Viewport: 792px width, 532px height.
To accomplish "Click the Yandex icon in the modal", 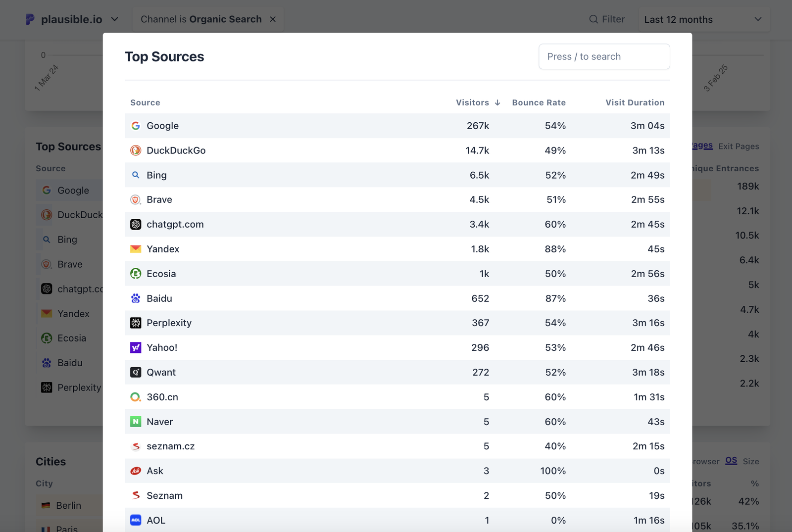I will 136,248.
